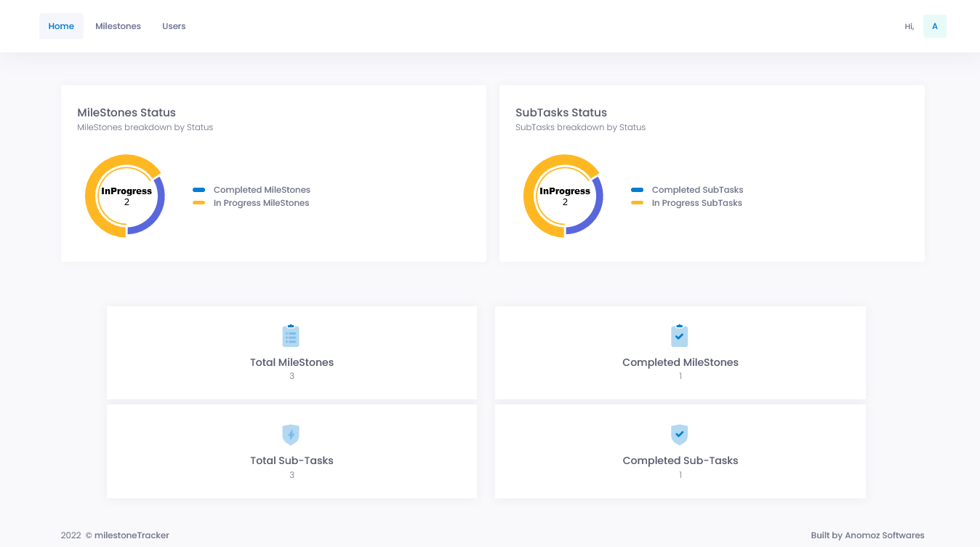The image size is (980, 547).
Task: Open the 'A' user avatar menu
Action: pos(935,25)
